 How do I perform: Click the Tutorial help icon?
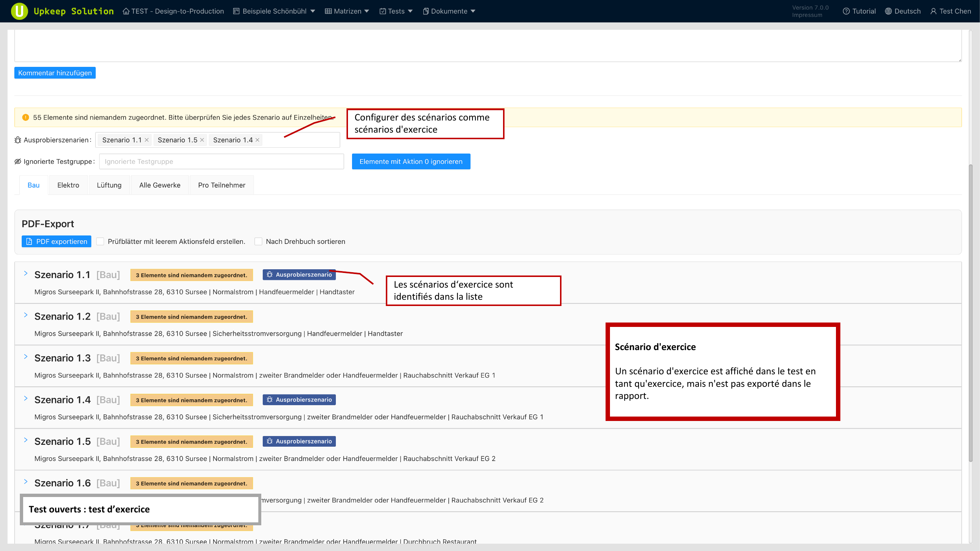[x=846, y=11]
